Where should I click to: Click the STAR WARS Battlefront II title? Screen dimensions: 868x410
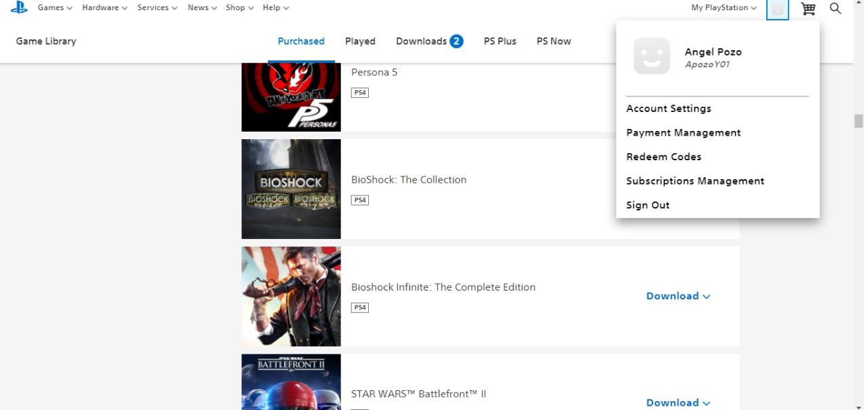(x=418, y=394)
